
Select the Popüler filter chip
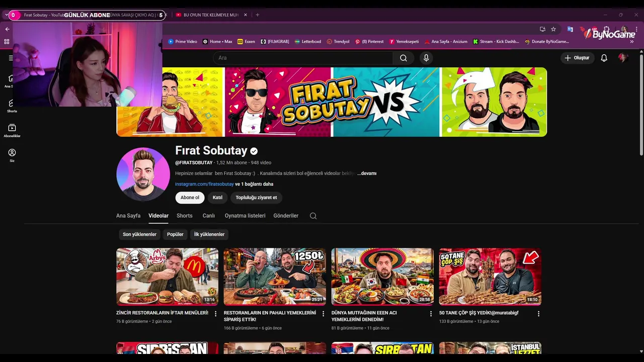pos(175,234)
